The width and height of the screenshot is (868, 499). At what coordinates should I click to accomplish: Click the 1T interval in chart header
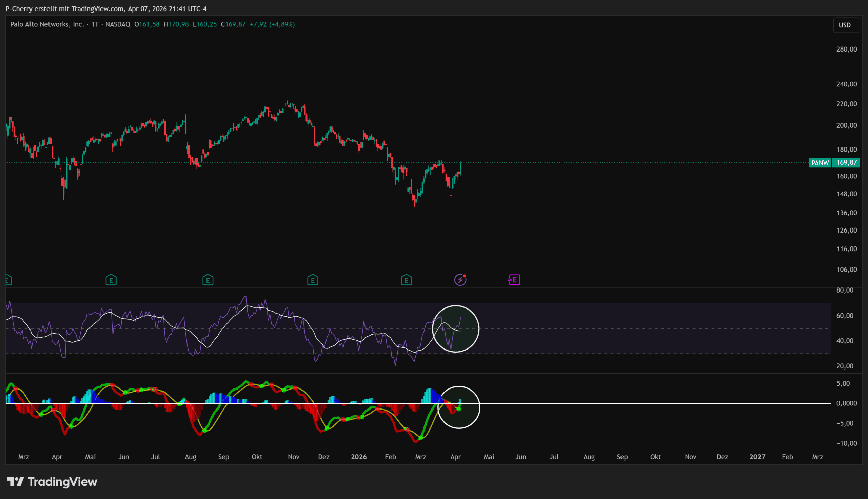coord(95,24)
